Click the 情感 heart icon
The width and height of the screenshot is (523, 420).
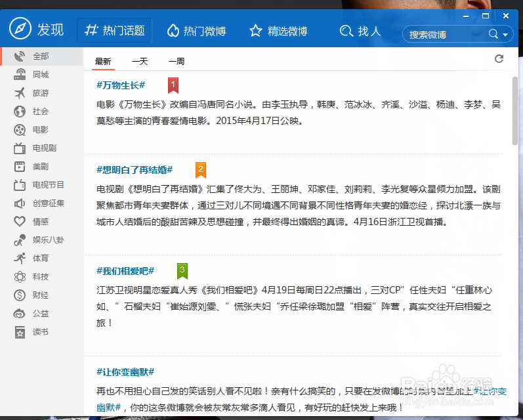(20, 222)
